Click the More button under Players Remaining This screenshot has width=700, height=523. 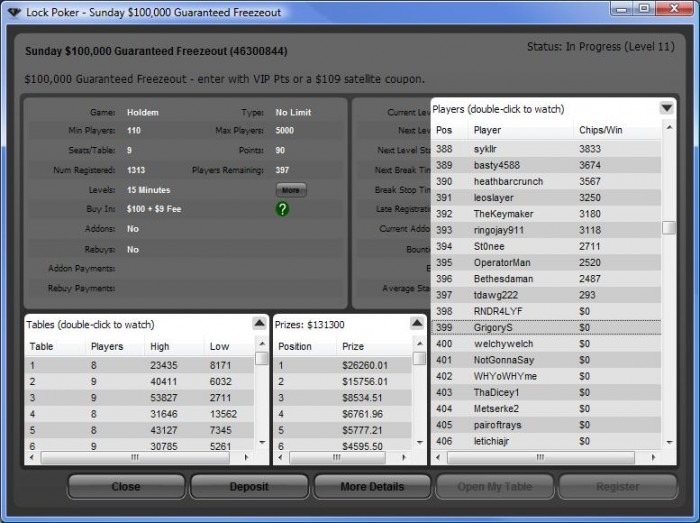pyautogui.click(x=291, y=190)
